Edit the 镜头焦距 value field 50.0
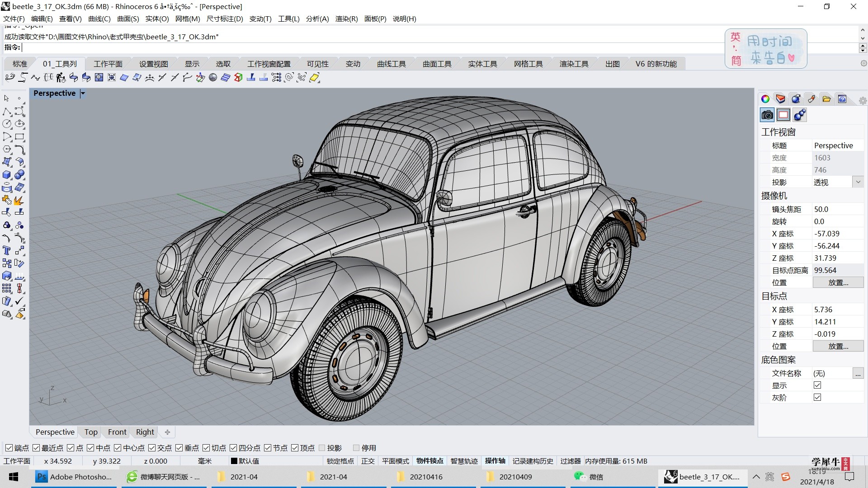868x488 pixels. click(838, 209)
